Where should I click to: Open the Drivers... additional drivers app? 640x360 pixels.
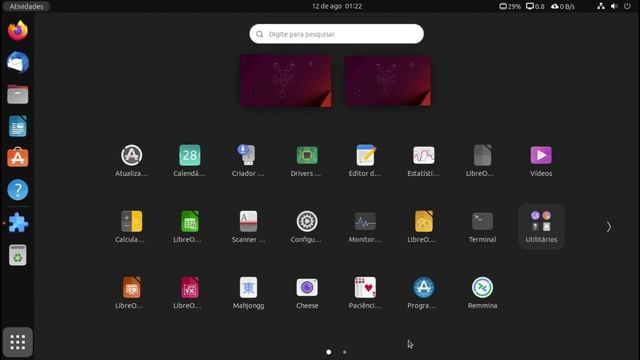point(307,160)
